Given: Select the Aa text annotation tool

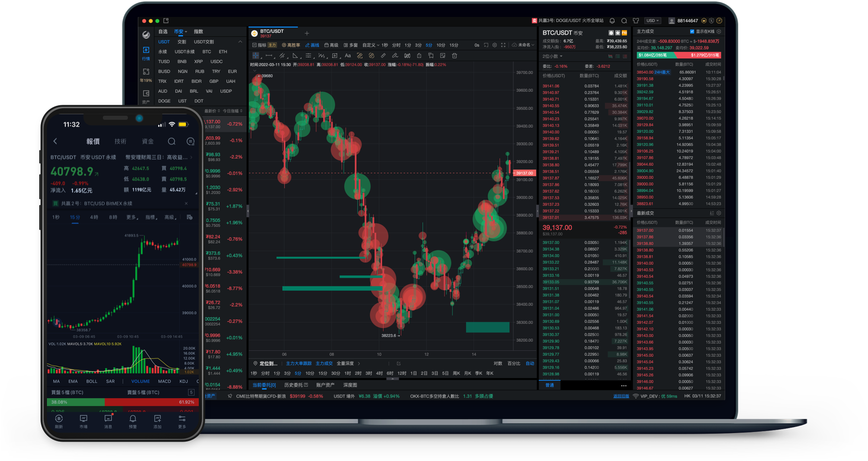Looking at the screenshot, I should (348, 56).
